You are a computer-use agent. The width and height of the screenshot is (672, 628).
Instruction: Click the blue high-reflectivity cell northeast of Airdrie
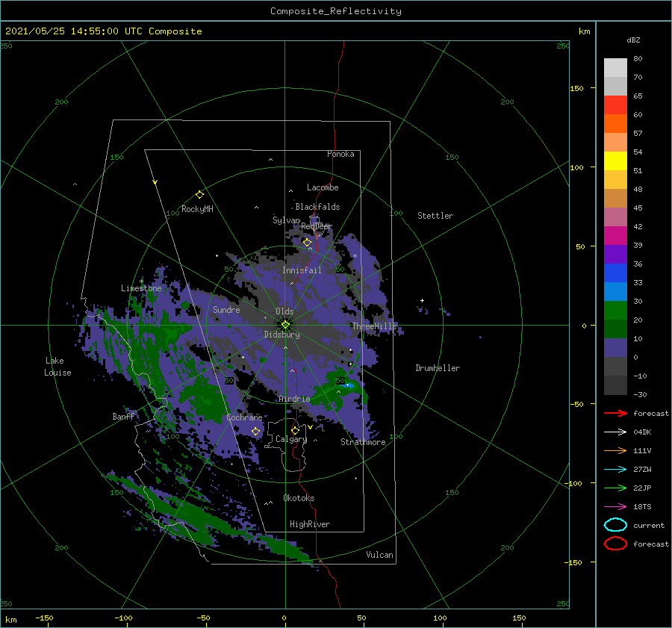pyautogui.click(x=349, y=385)
